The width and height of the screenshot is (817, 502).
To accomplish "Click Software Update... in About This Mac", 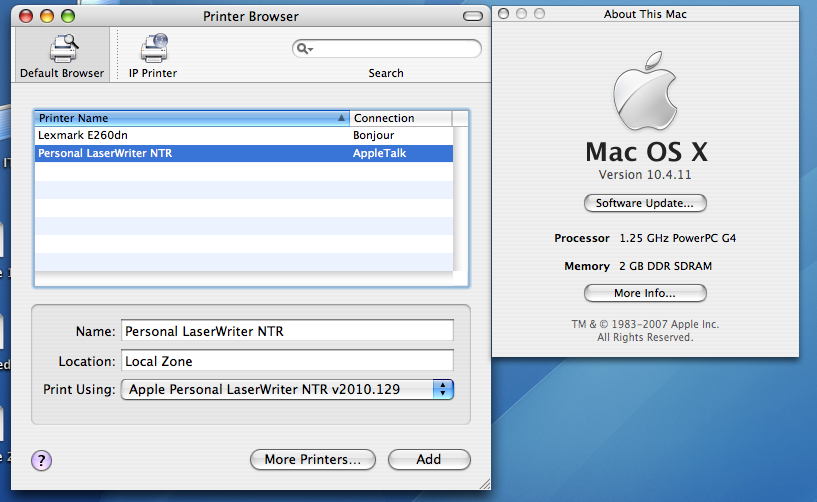I will (645, 203).
